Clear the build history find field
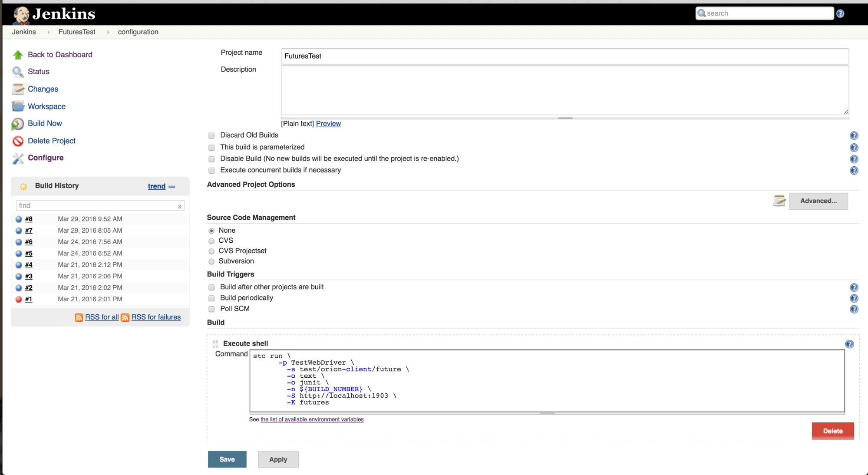Screen dimensions: 868x475 click(179, 206)
